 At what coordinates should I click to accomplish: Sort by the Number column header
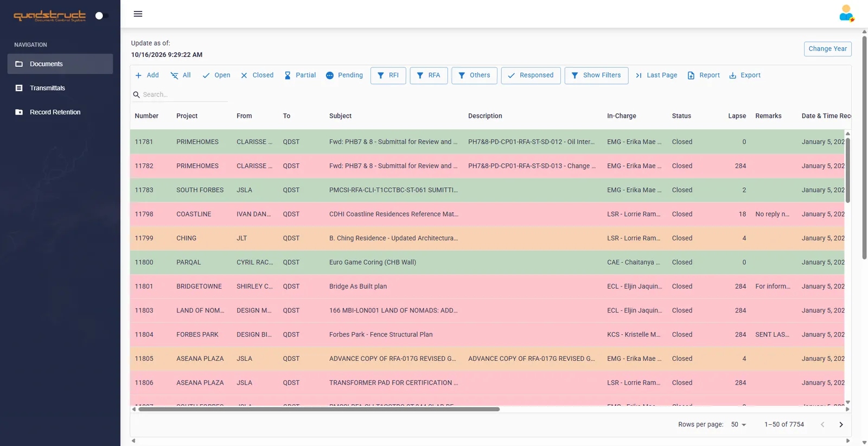pos(146,116)
